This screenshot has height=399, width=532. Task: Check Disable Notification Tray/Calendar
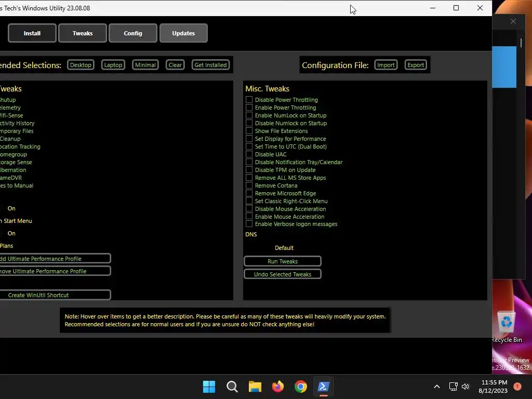249,162
